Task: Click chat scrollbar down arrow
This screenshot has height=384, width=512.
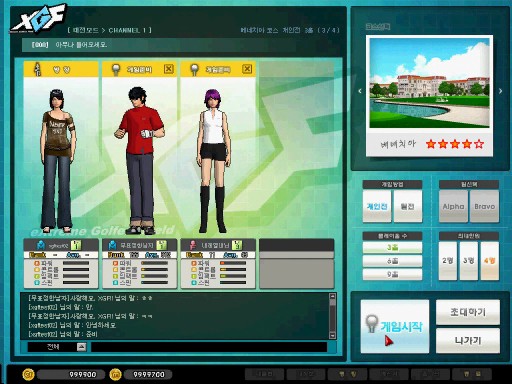Action: (x=332, y=335)
